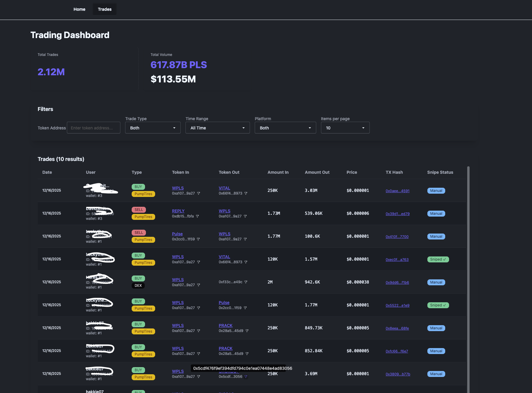Click the Price column header
The width and height of the screenshot is (532, 393).
[352, 172]
